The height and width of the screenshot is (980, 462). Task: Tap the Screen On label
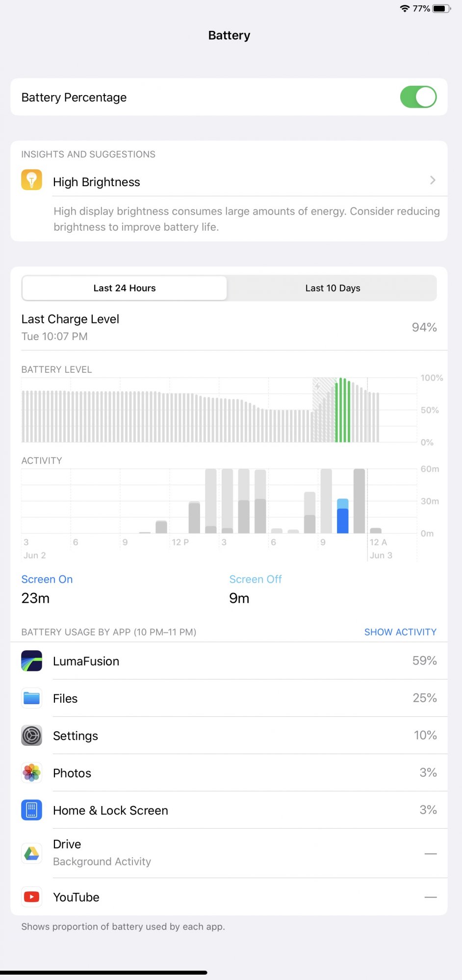tap(47, 579)
